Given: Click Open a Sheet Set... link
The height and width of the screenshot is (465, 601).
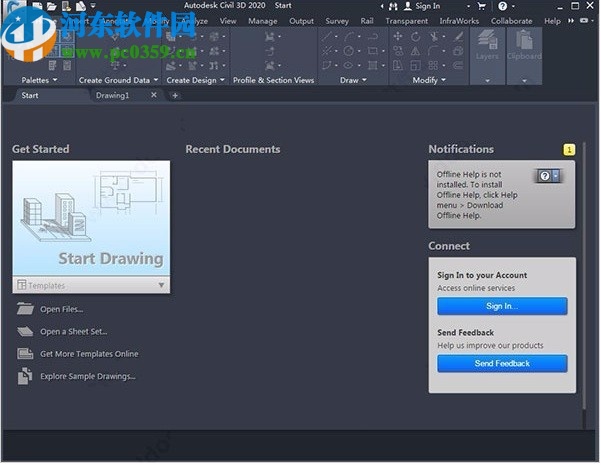Looking at the screenshot, I should pyautogui.click(x=74, y=332).
